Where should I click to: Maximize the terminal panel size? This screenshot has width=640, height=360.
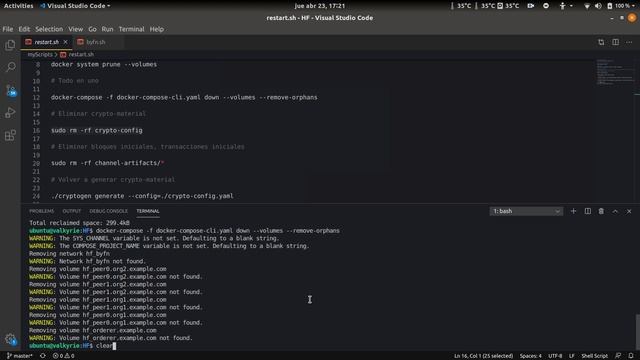coord(615,211)
